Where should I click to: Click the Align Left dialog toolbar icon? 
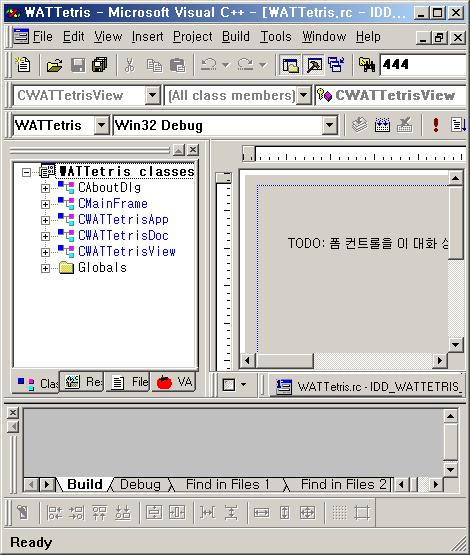point(55,512)
